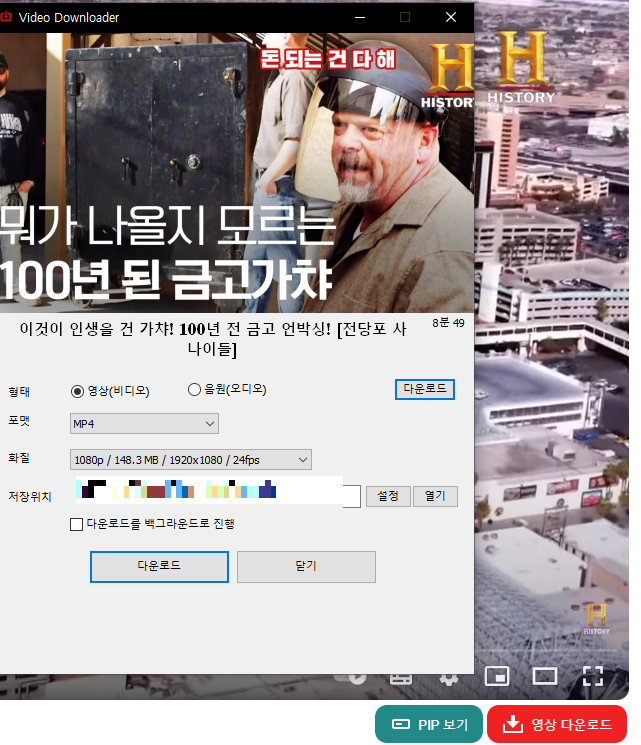
Task: Click the 닫기 button
Action: 306,566
